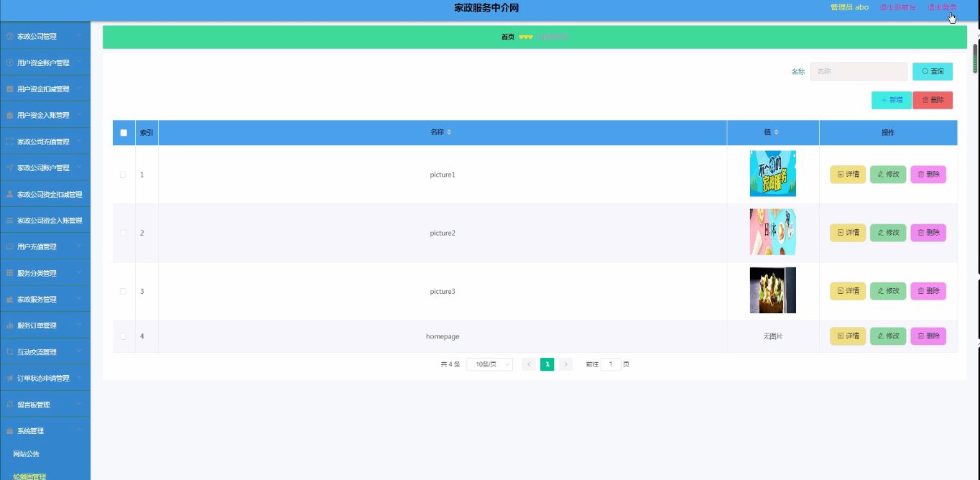
Task: Click 删除 for row picture1
Action: click(928, 175)
